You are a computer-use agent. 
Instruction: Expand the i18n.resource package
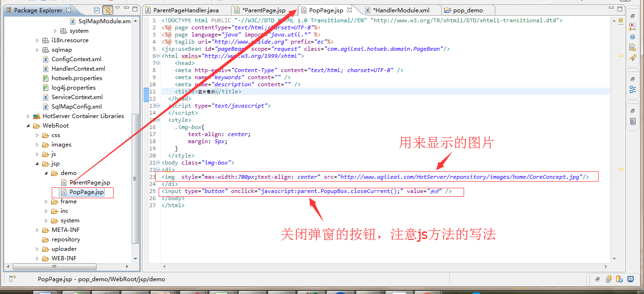pyautogui.click(x=37, y=40)
